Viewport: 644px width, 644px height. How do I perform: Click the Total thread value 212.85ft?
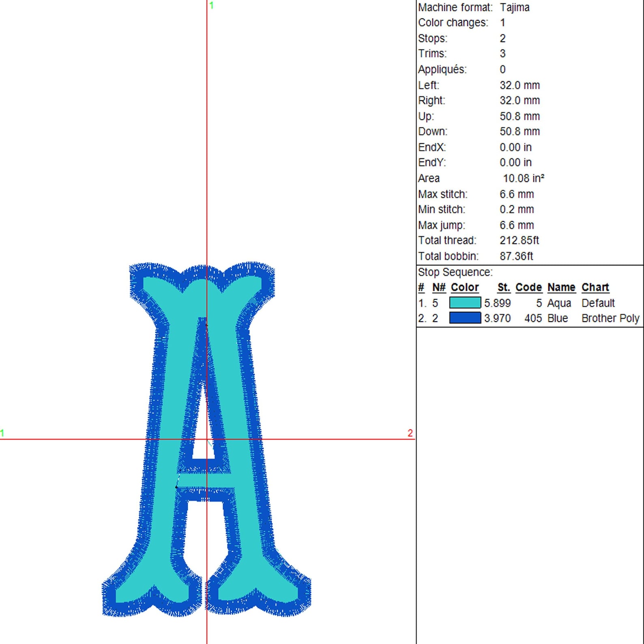519,240
